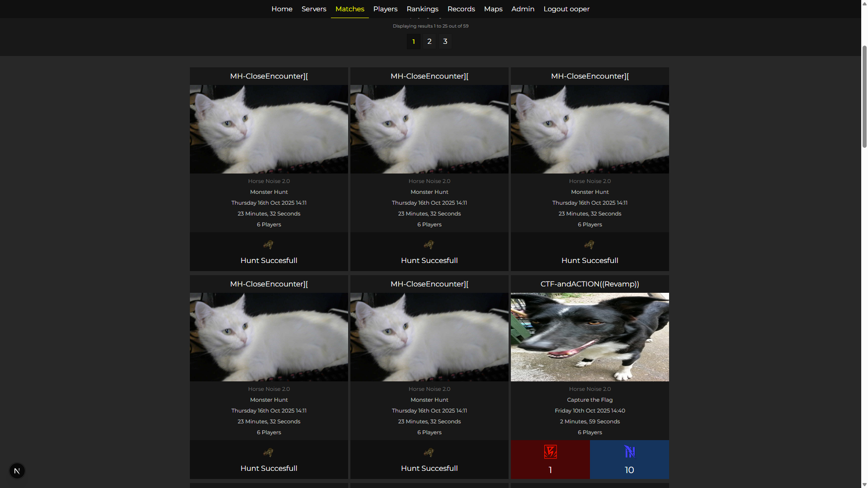Open CTF-andACTION((Revamp)) match title
This screenshot has width=868, height=488.
[x=590, y=284]
